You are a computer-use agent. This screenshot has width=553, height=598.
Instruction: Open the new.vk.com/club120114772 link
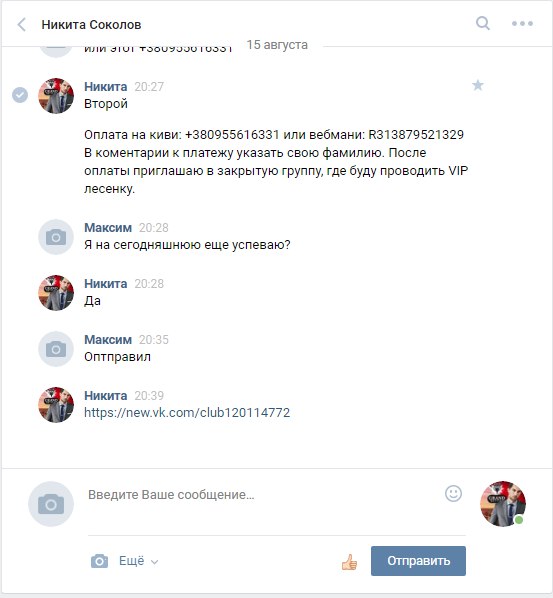187,412
